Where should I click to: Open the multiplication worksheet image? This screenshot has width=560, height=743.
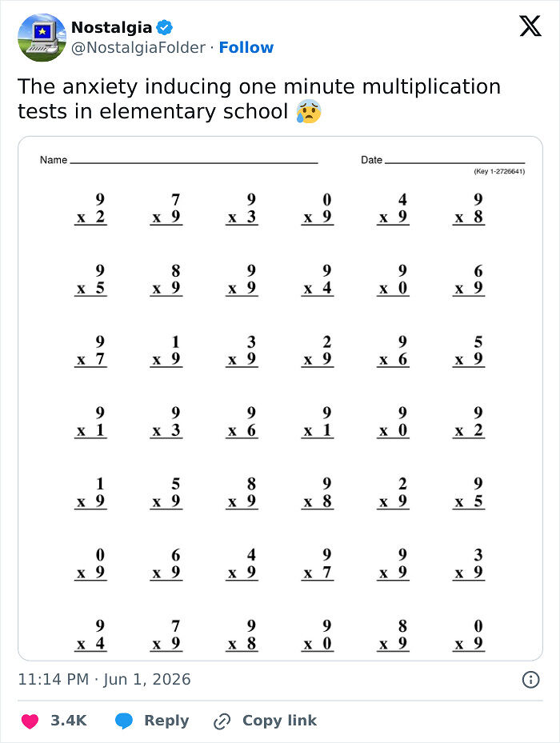pyautogui.click(x=280, y=398)
